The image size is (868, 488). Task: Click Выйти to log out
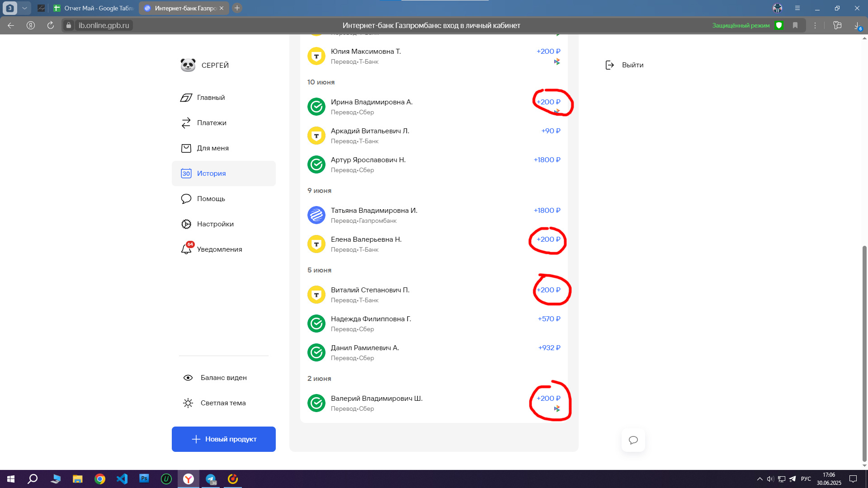(x=624, y=65)
